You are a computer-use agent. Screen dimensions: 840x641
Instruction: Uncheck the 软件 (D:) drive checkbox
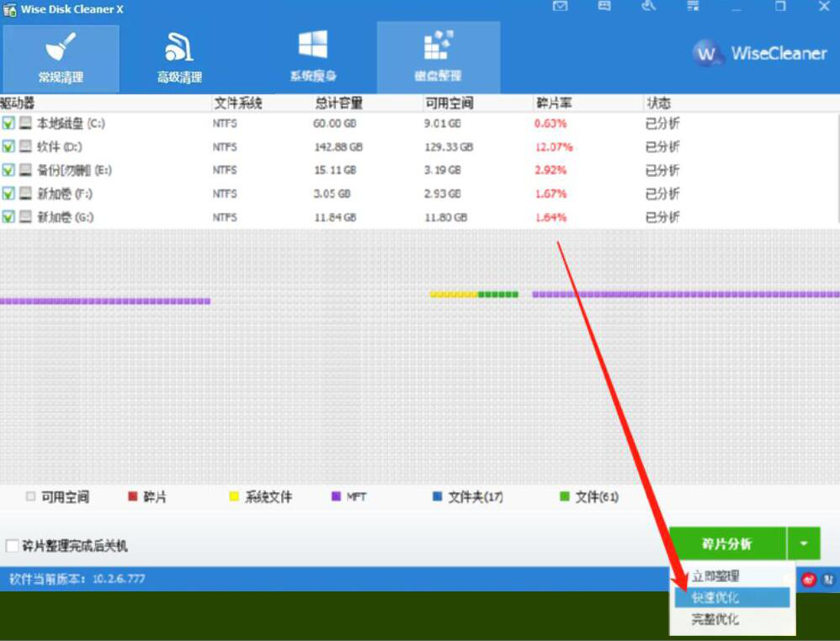(x=8, y=146)
